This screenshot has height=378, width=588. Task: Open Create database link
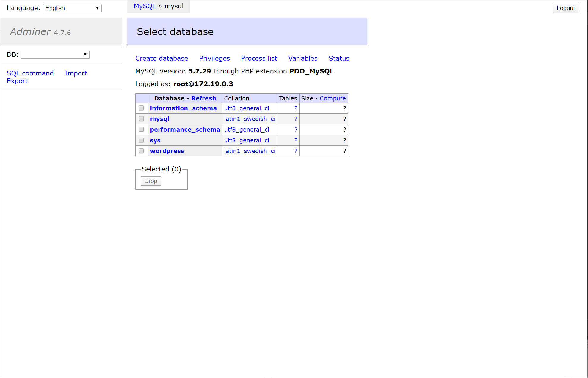coord(161,58)
